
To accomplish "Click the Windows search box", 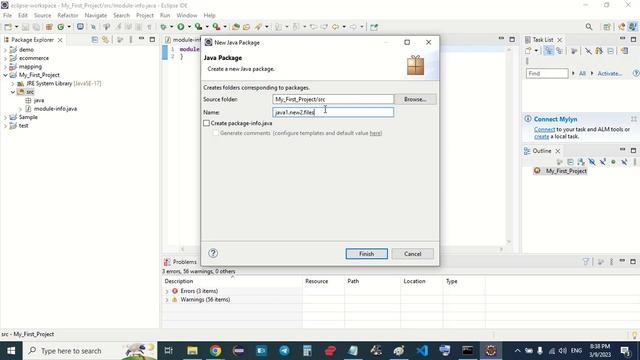I will coord(90,351).
